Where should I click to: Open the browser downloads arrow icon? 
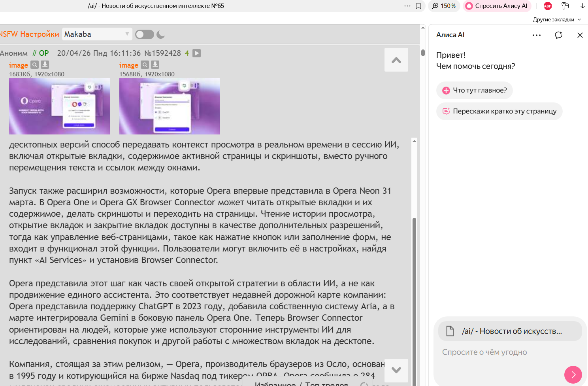tap(582, 6)
